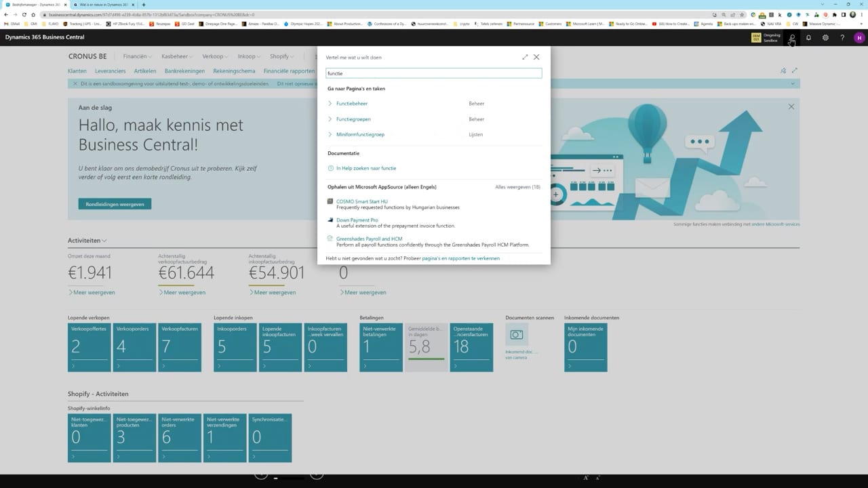The height and width of the screenshot is (488, 868).
Task: Go to Artikelen
Action: (145, 71)
